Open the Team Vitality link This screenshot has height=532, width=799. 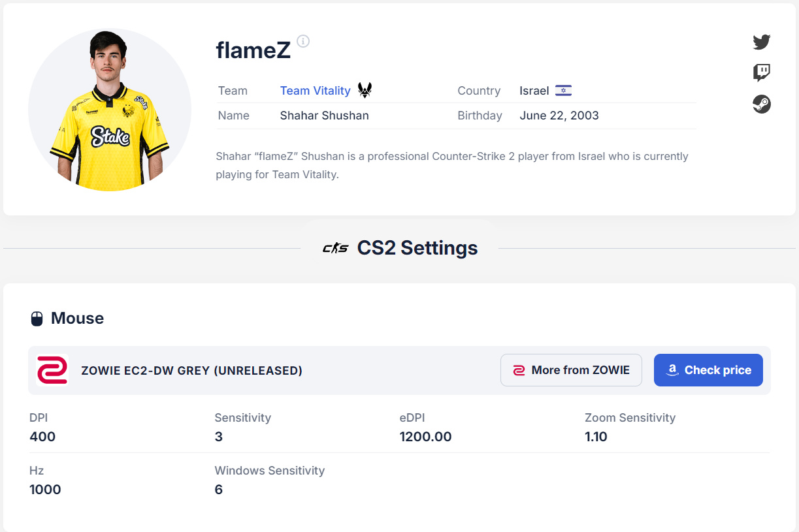coord(315,91)
